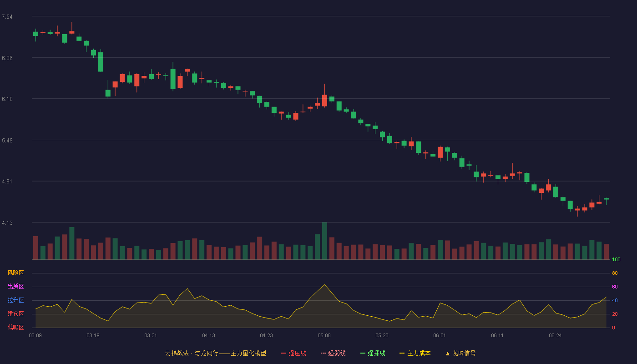The width and height of the screenshot is (637, 364).
Task: Click the 05-20 date label
Action: coord(382,335)
